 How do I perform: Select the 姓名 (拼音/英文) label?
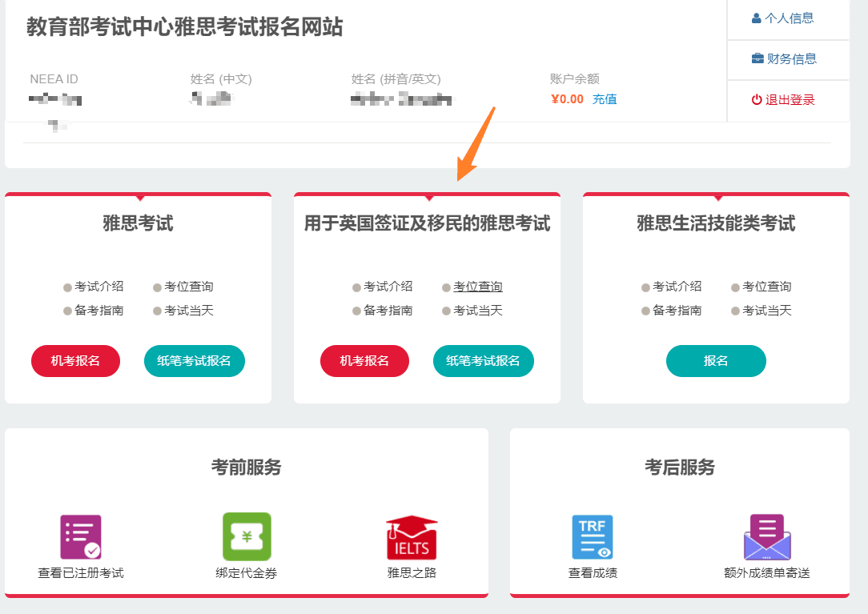(x=396, y=79)
